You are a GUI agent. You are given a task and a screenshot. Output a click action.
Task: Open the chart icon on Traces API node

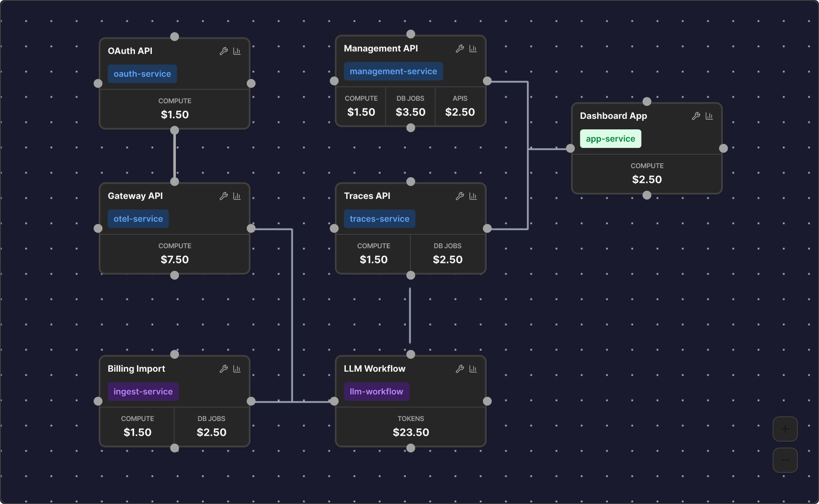(x=473, y=196)
